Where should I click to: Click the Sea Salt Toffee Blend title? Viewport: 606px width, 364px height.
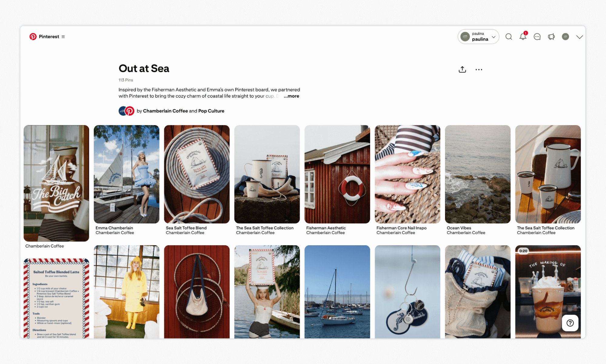(x=186, y=228)
